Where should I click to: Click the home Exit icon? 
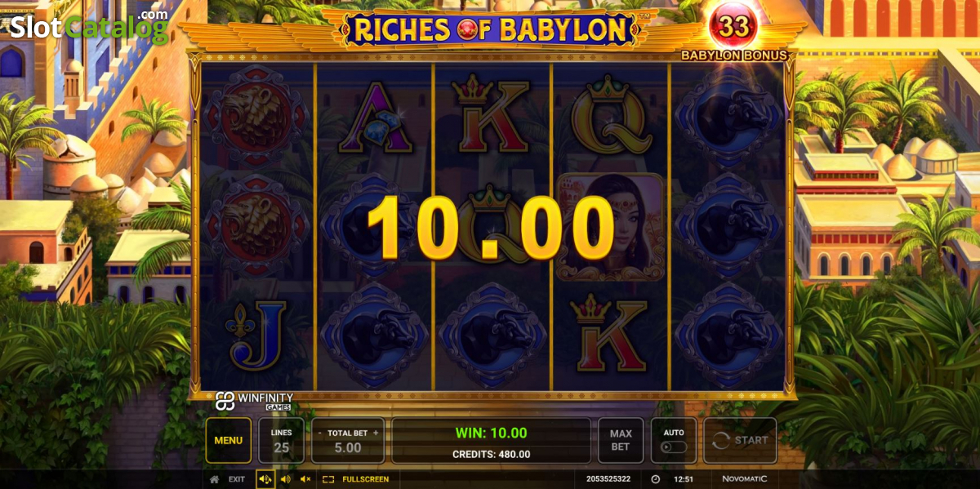[x=214, y=479]
